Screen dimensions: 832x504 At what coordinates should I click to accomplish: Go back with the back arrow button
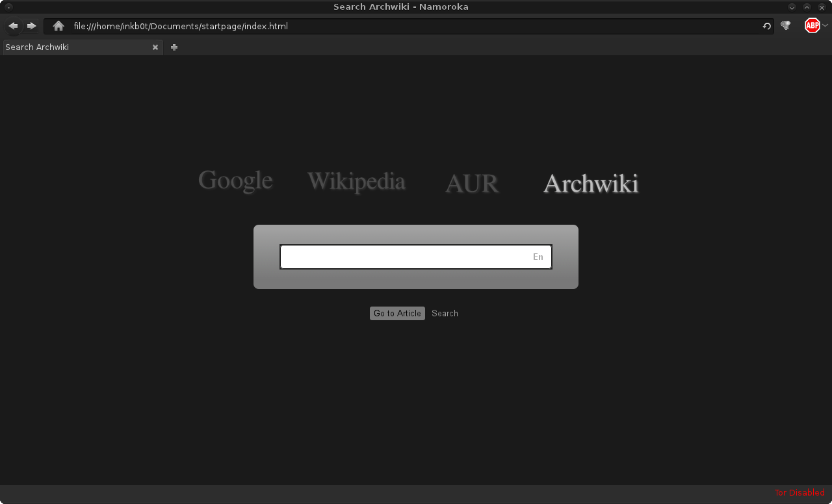click(13, 26)
